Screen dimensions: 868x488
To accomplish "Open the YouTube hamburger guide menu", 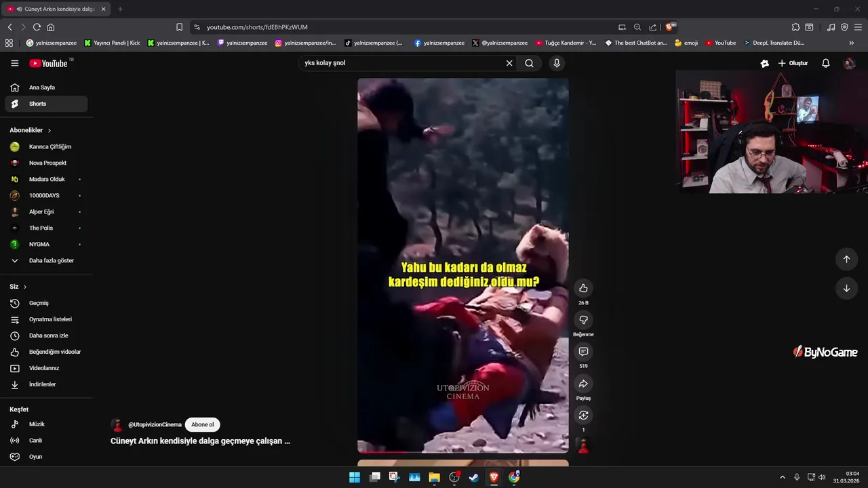I will pyautogui.click(x=15, y=63).
